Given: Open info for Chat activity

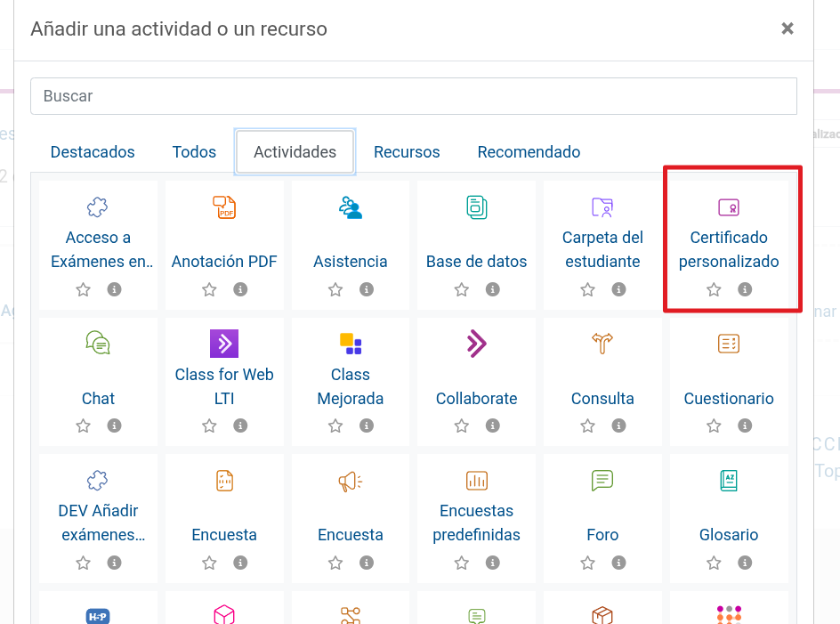Looking at the screenshot, I should (114, 425).
